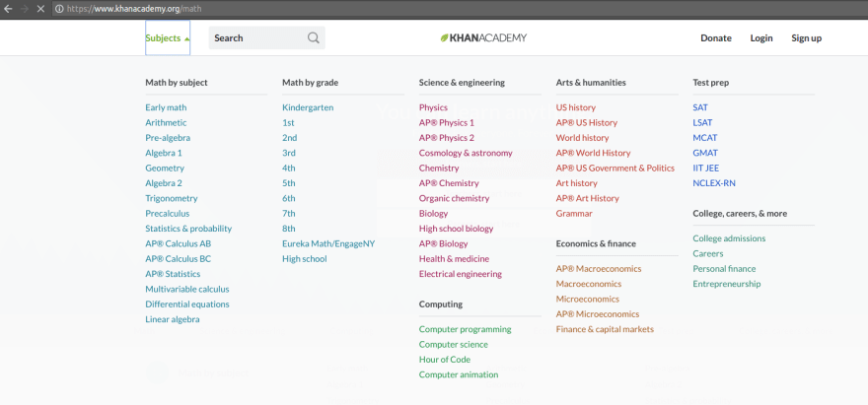Click the site info icon in address bar
868x405 pixels.
point(59,9)
